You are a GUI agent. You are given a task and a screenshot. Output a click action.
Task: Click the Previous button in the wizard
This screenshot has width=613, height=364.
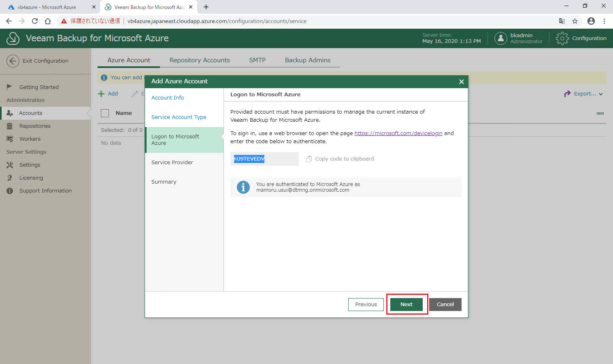366,304
